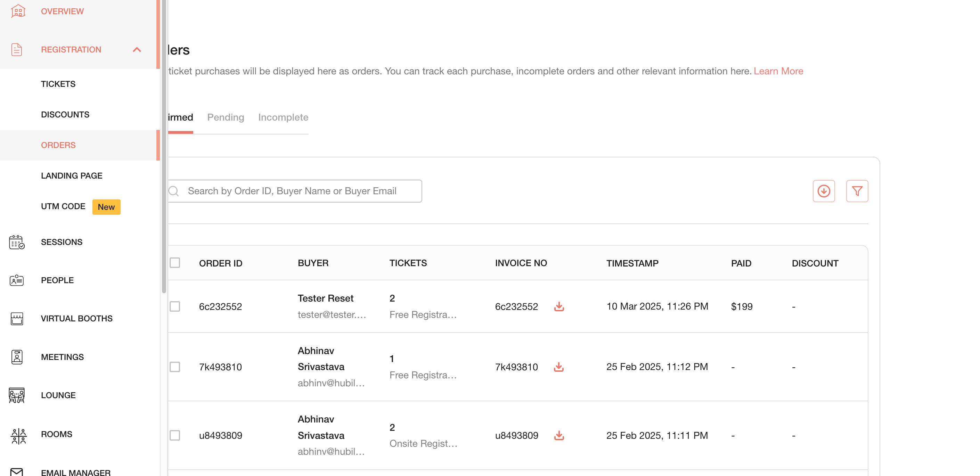Viewport: 980px width, 476px height.
Task: Go to People section
Action: (x=57, y=280)
